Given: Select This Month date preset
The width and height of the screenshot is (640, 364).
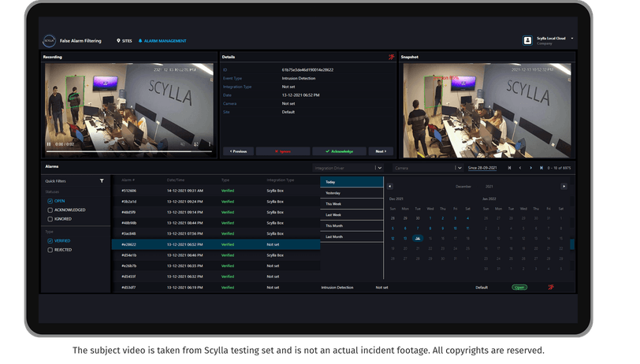Looking at the screenshot, I should click(x=352, y=225).
